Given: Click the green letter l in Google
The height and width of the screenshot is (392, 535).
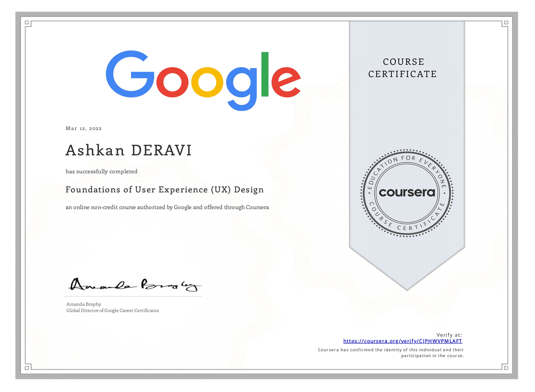Looking at the screenshot, I should 265,74.
